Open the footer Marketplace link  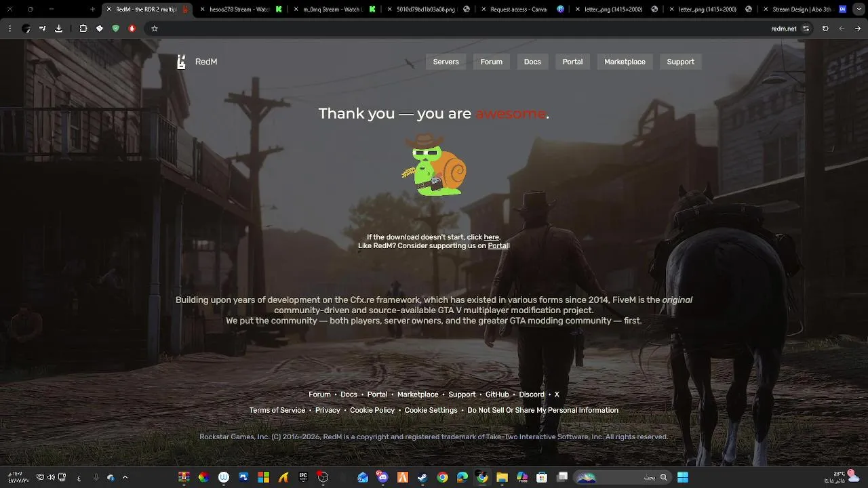click(418, 394)
